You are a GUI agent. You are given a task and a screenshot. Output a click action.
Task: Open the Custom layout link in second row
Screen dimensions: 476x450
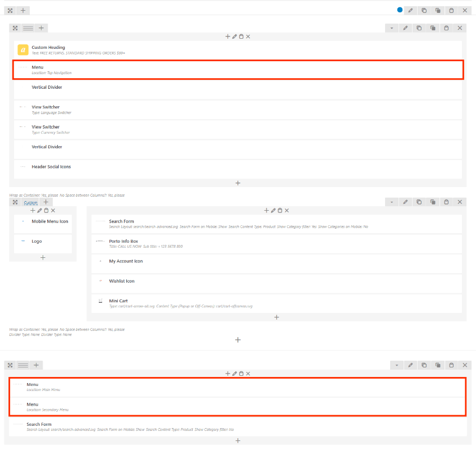point(31,202)
